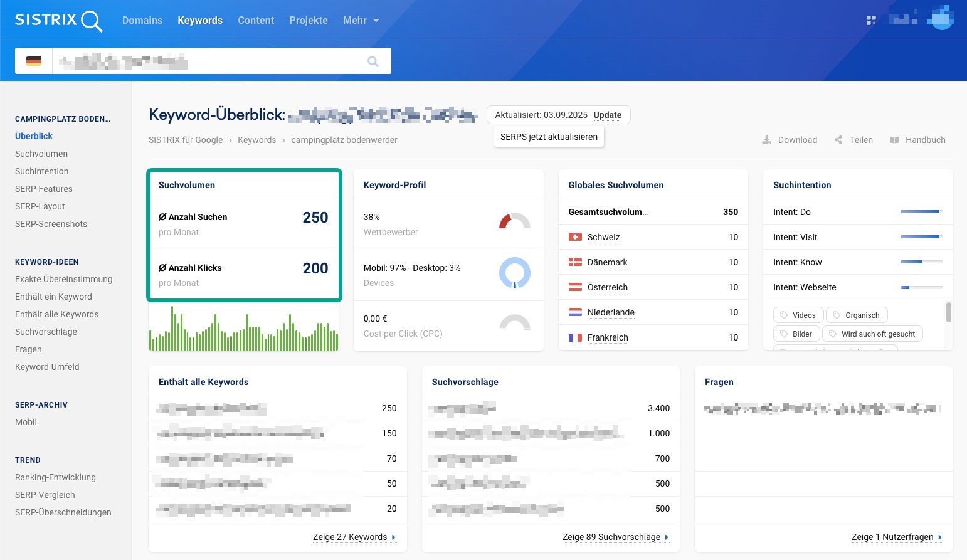This screenshot has height=560, width=967.
Task: Open the Domains navigation tab
Action: click(x=142, y=21)
